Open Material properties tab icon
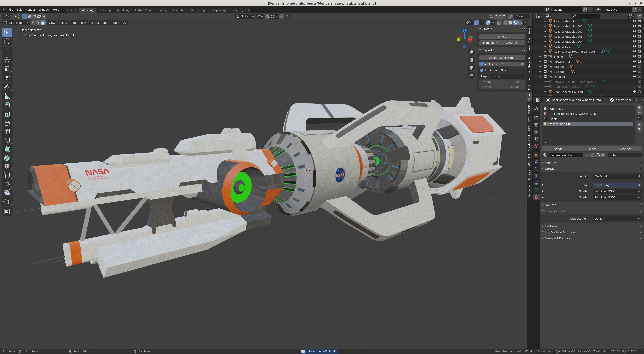 [536, 197]
